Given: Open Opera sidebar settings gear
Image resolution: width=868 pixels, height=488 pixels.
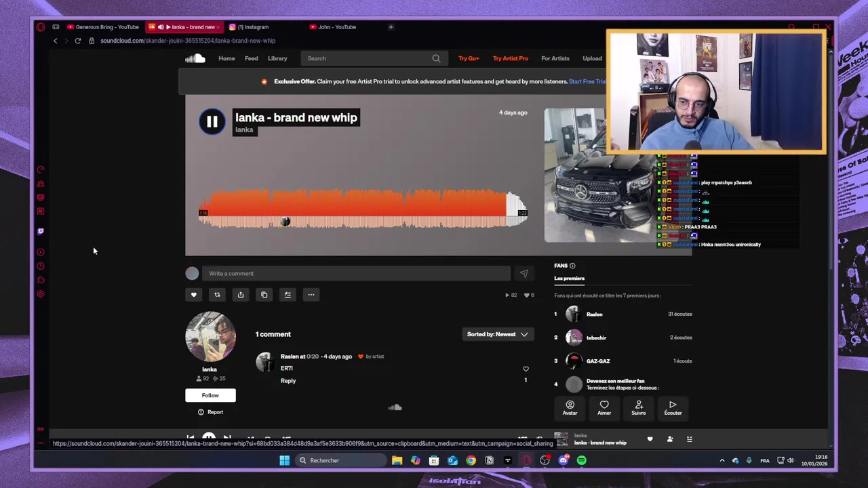Looking at the screenshot, I should (41, 294).
